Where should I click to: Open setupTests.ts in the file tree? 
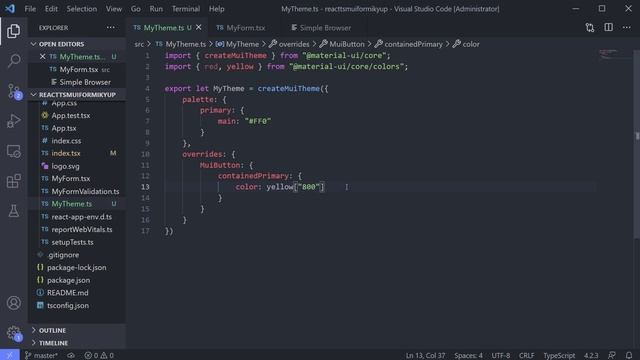[x=72, y=242]
